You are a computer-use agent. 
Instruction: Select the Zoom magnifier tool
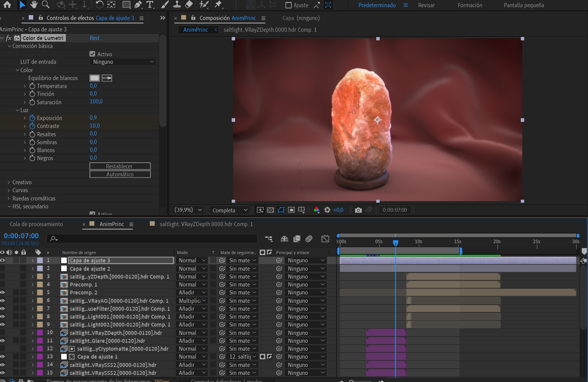pos(46,5)
